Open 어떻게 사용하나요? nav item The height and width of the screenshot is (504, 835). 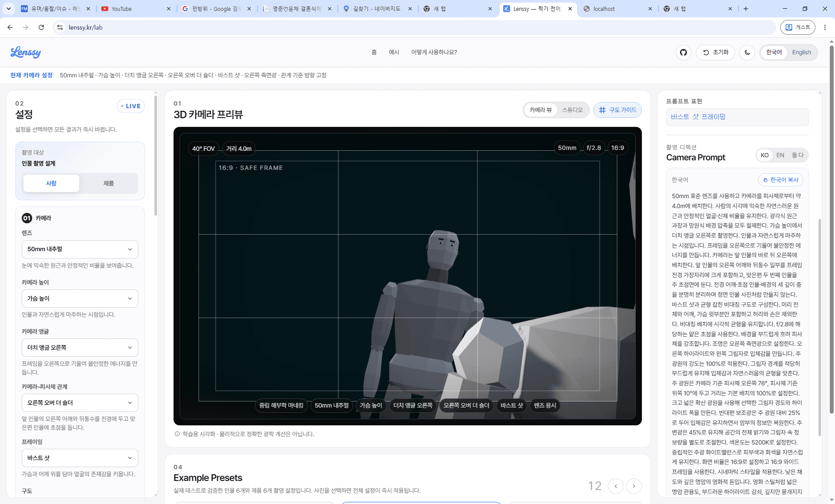point(434,52)
